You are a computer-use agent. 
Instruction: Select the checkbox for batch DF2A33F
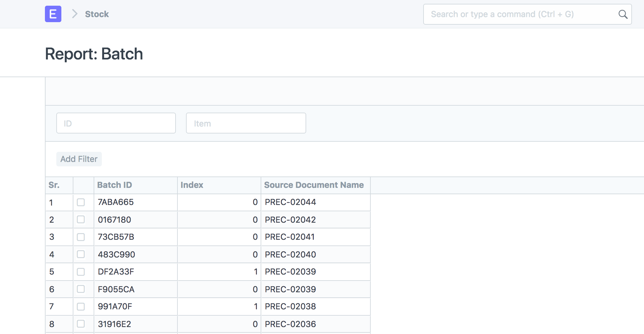82,272
